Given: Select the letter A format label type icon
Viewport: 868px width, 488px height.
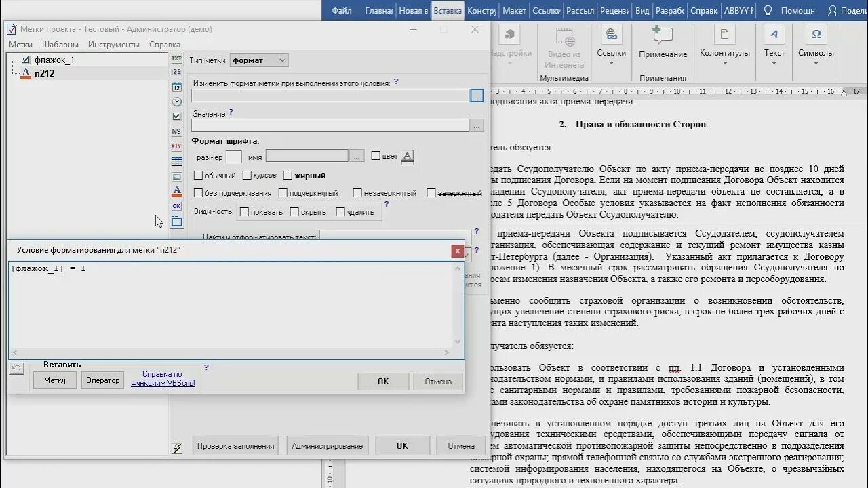Looking at the screenshot, I should tap(176, 191).
